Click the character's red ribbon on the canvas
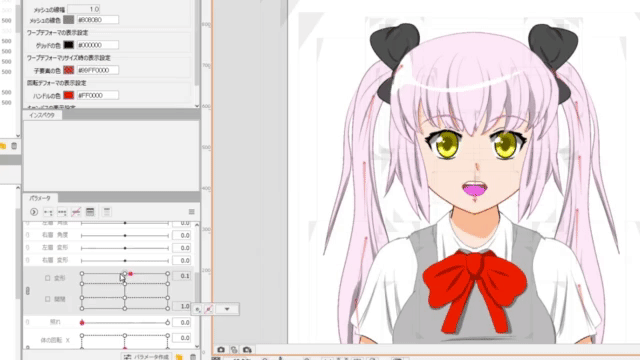Image resolution: width=640 pixels, height=360 pixels. [x=475, y=291]
